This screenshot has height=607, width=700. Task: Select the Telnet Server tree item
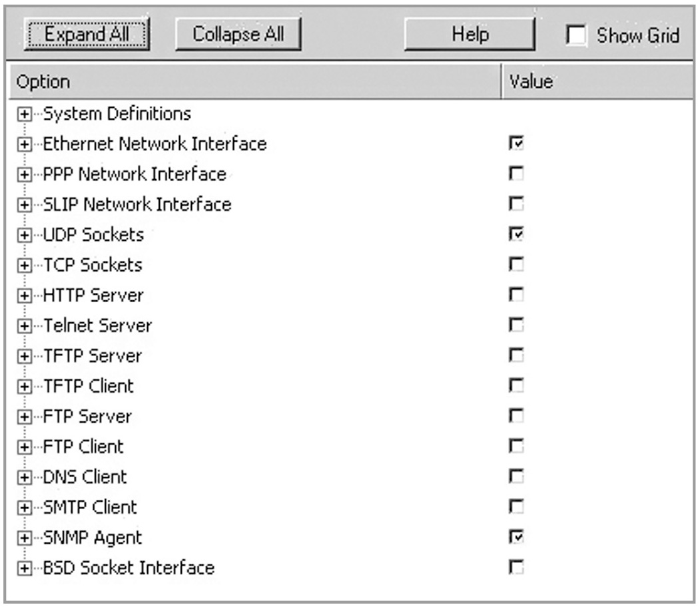point(97,325)
